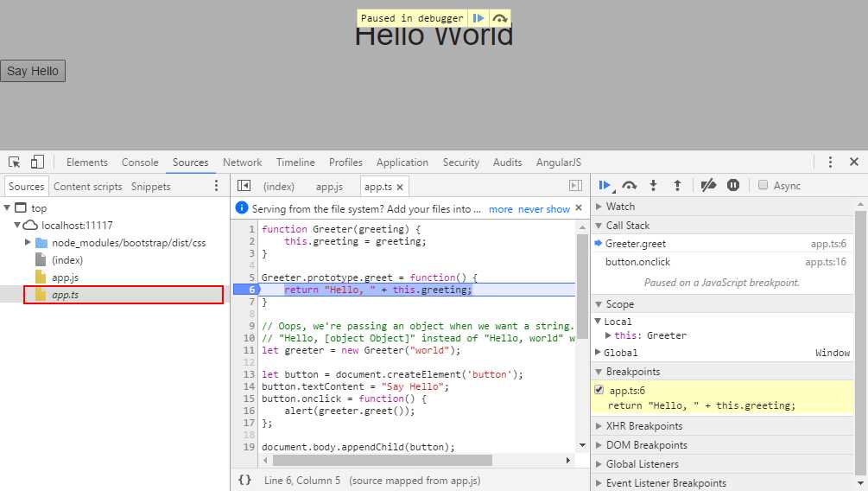Step into next function call

coord(653,186)
